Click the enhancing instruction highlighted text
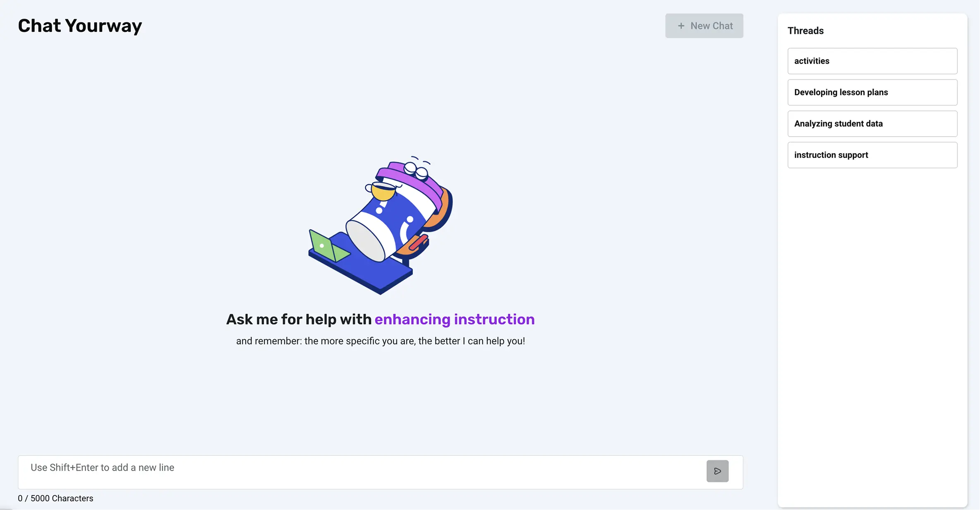Viewport: 980px width, 510px height. tap(454, 319)
